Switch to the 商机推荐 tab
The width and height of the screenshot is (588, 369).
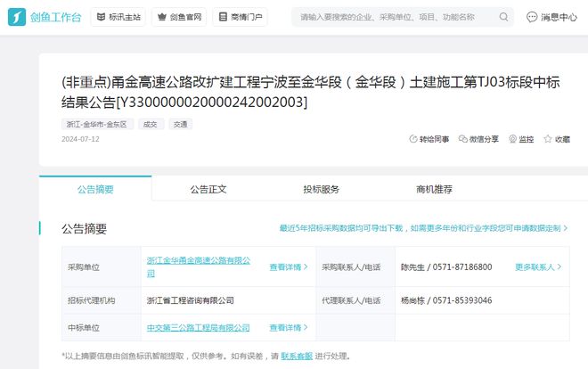coord(434,189)
